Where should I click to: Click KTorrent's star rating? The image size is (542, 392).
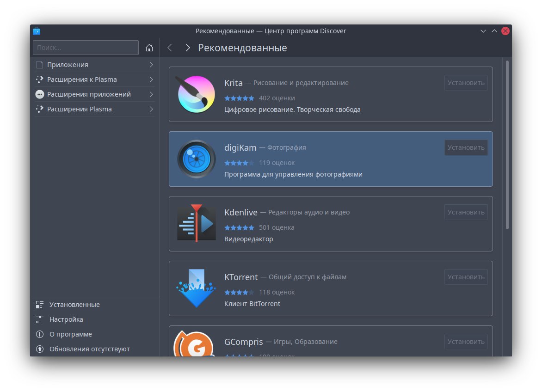[239, 292]
